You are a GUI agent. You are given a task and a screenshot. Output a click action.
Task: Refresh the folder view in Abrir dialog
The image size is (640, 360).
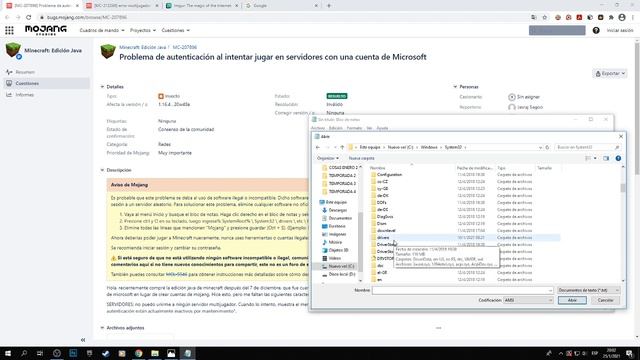[x=547, y=147]
